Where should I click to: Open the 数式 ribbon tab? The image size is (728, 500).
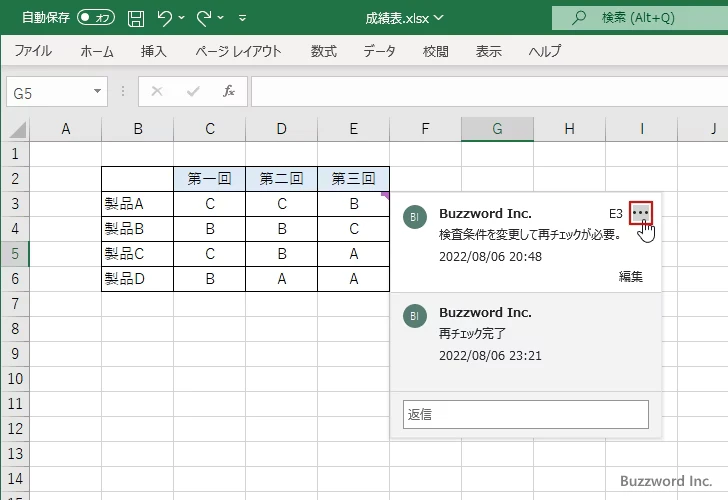(324, 51)
